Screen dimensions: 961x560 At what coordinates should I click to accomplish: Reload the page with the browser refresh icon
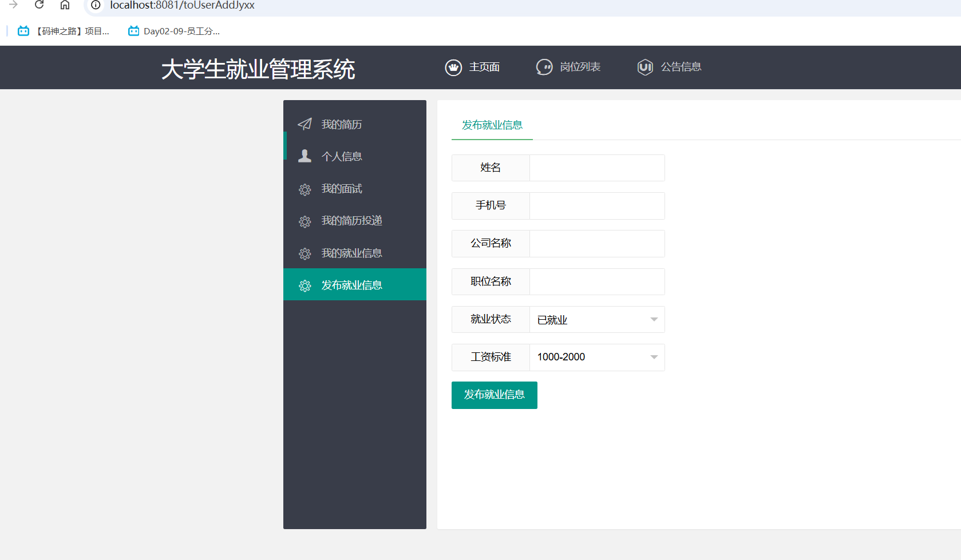(x=39, y=5)
